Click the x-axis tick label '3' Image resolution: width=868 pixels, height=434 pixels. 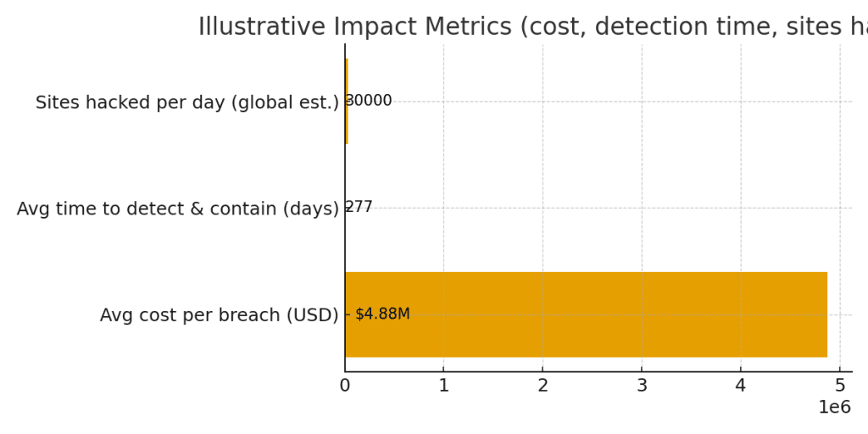click(642, 386)
